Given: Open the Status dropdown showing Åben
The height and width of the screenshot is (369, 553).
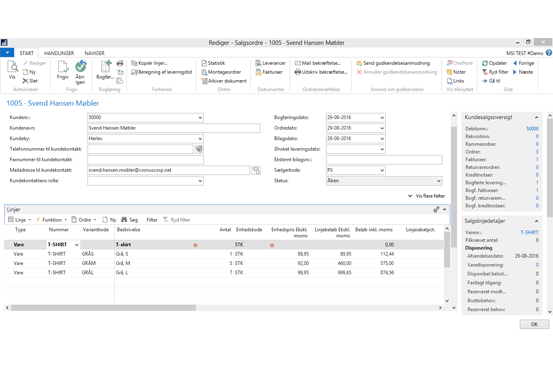Looking at the screenshot, I should click(439, 181).
